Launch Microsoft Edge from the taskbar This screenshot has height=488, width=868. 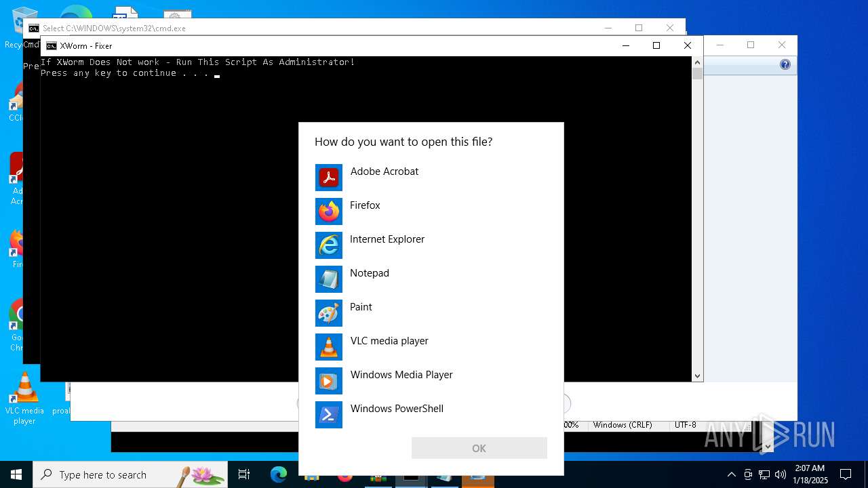[x=279, y=474]
